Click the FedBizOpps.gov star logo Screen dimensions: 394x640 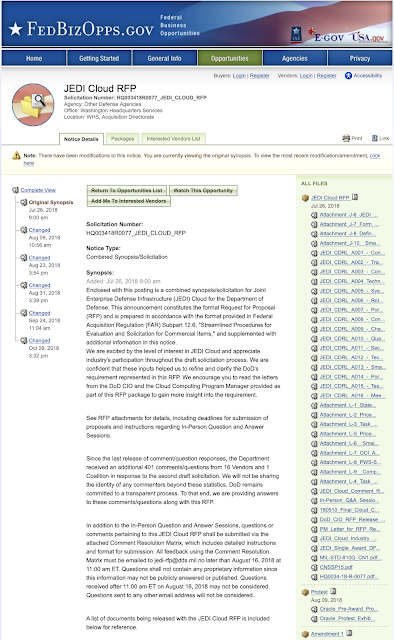click(x=16, y=29)
